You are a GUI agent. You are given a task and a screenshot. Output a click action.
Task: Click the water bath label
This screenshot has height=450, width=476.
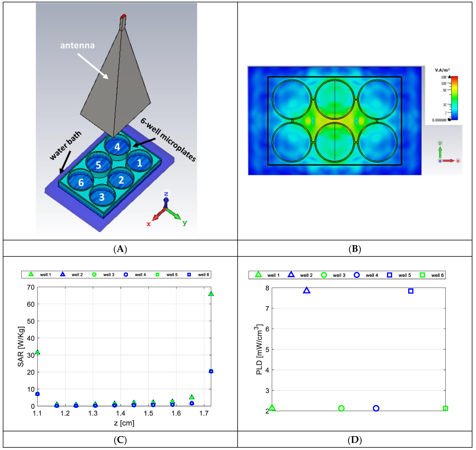[65, 145]
